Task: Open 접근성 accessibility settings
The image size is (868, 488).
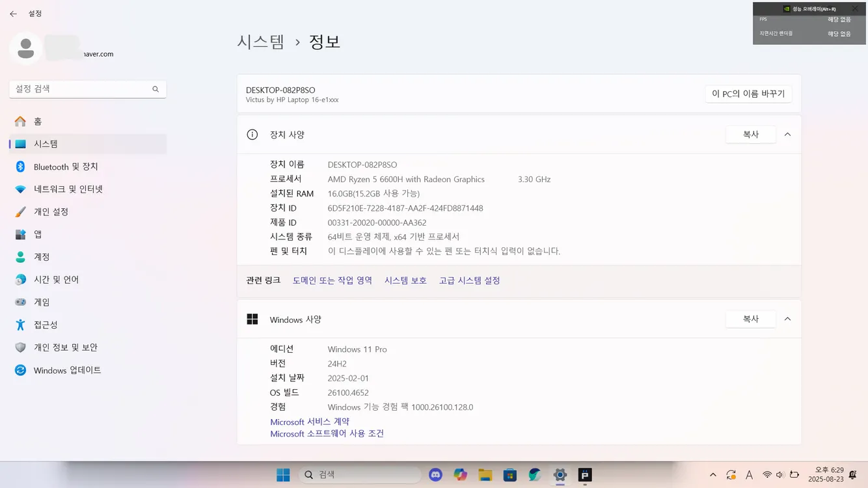Action: tap(88, 325)
